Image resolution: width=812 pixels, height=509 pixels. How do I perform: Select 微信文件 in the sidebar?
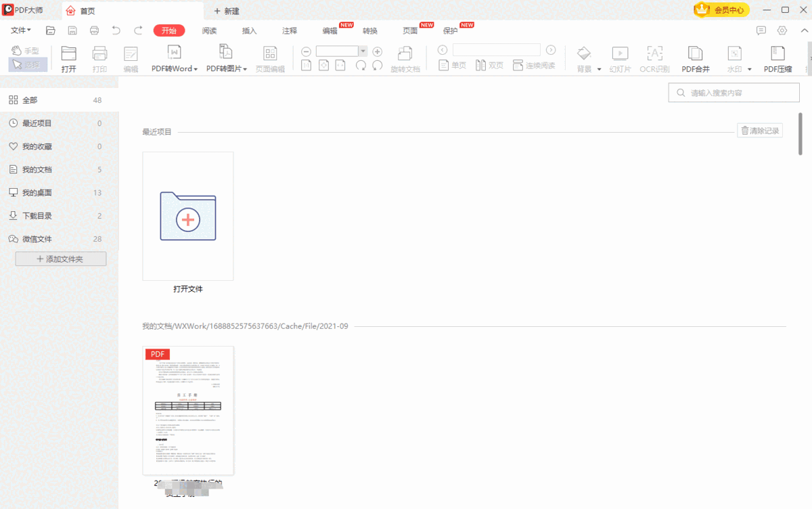(59, 238)
